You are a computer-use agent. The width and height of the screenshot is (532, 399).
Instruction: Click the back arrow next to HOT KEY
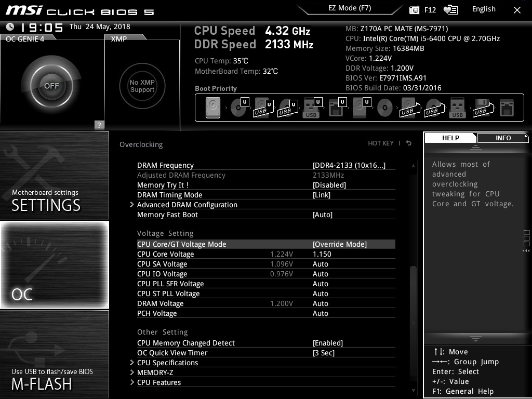click(x=409, y=143)
